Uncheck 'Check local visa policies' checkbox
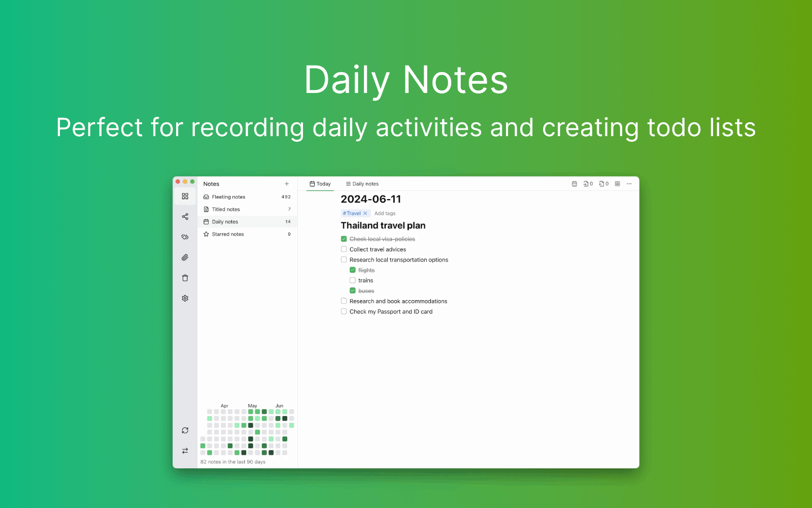 point(344,239)
